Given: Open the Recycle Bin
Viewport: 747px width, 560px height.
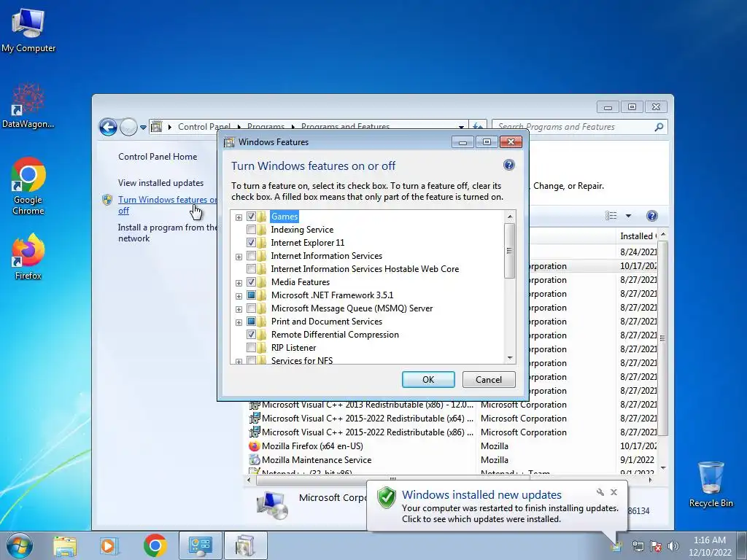Looking at the screenshot, I should [711, 484].
